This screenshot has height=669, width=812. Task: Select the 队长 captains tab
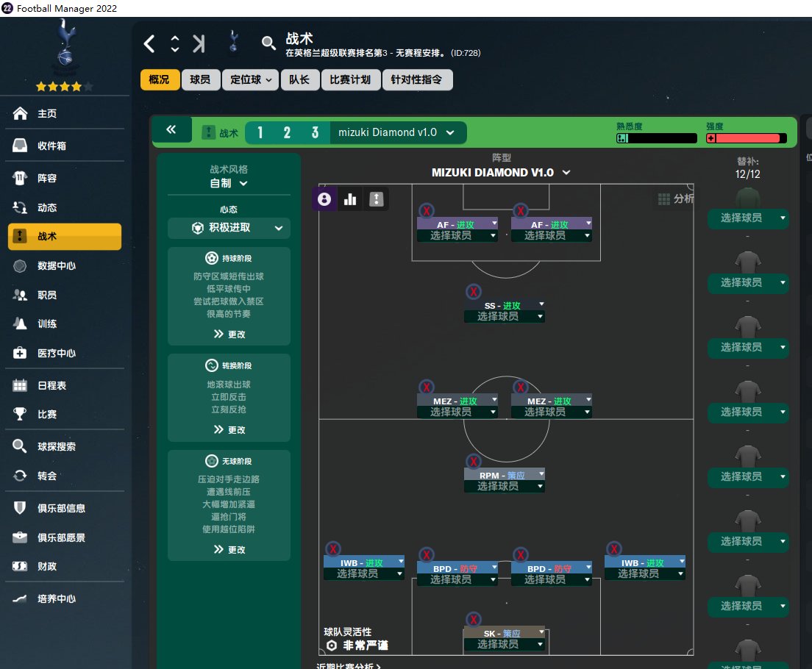pos(300,79)
